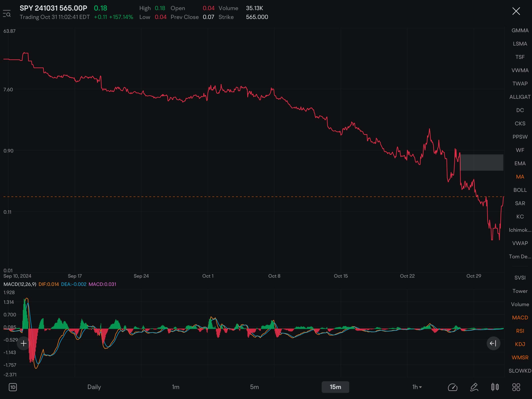Open the speedometer gauge icon

click(453, 387)
